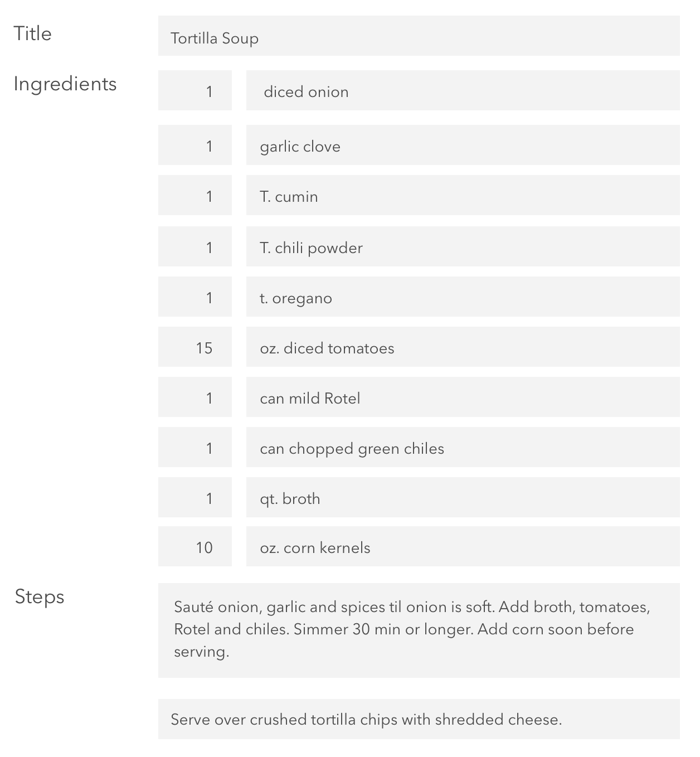Click the quantity box beside green chiles
This screenshot has width=700, height=757.
[x=195, y=447]
